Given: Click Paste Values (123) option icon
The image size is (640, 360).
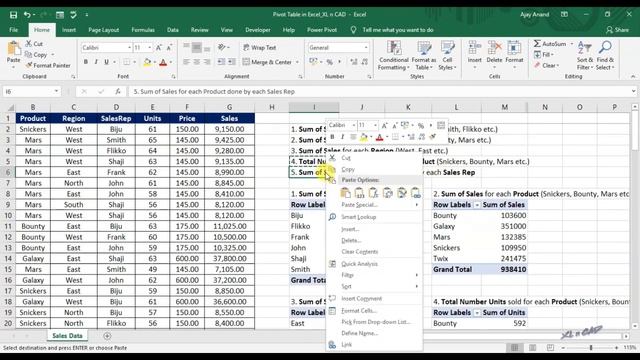Looking at the screenshot, I should coord(359,193).
